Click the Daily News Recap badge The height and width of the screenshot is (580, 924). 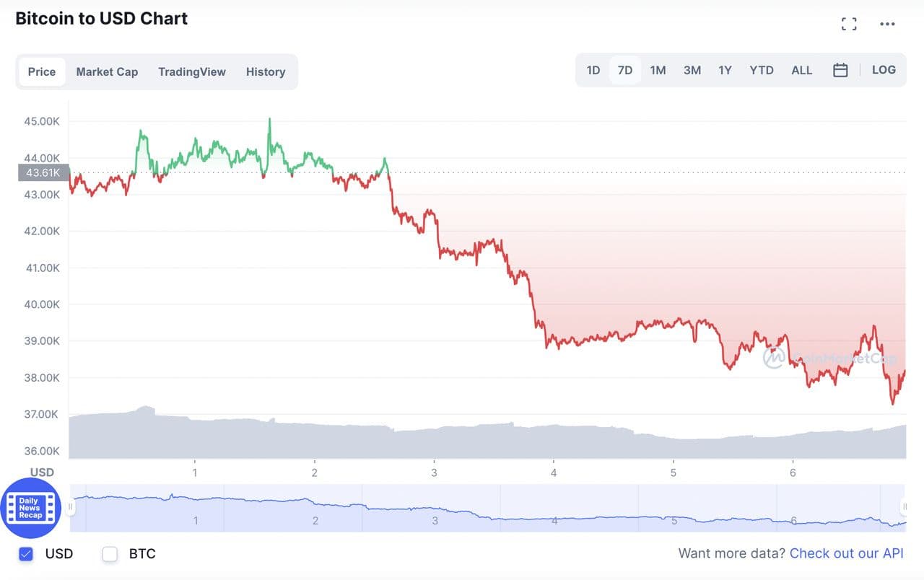click(30, 508)
